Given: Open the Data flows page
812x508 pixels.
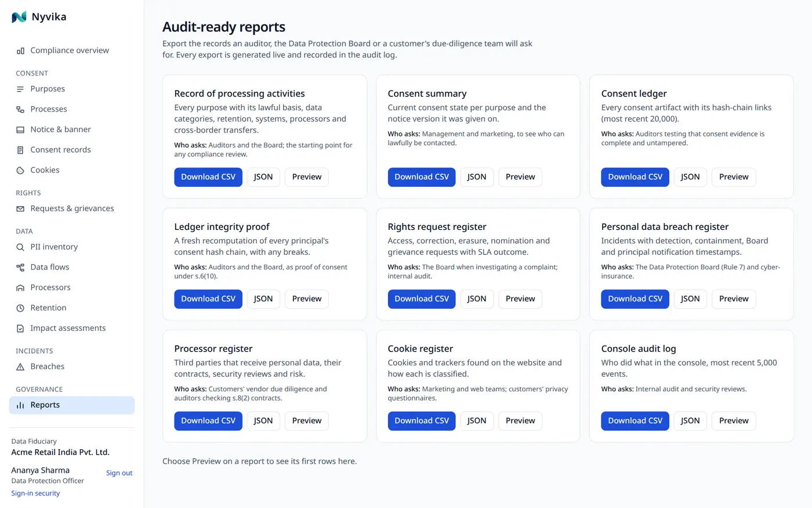Looking at the screenshot, I should [x=72, y=267].
